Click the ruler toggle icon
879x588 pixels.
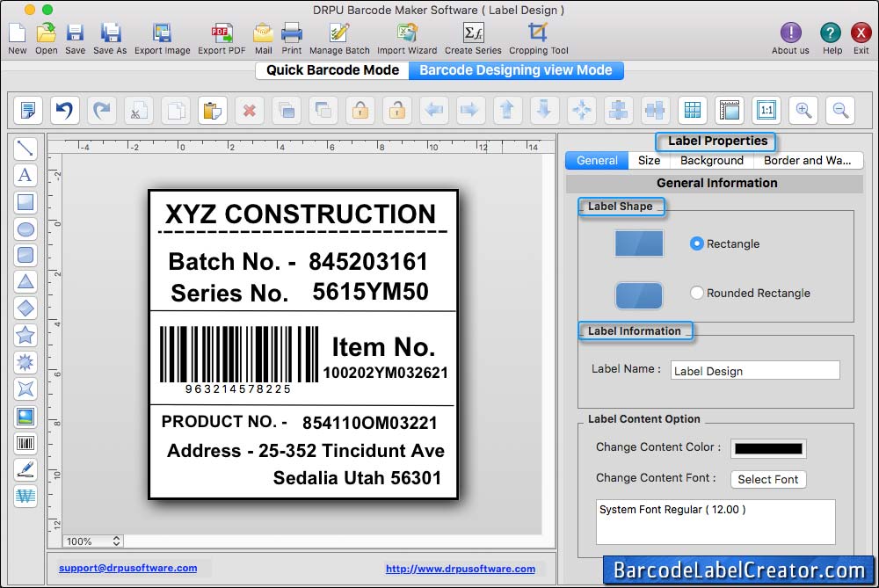(730, 110)
